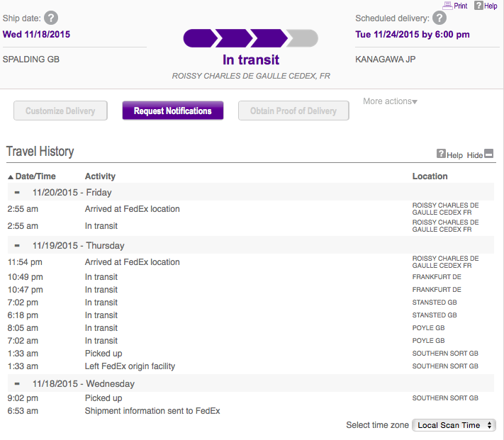
Task: Click destination KANAGAWA JP text
Action: pos(386,60)
